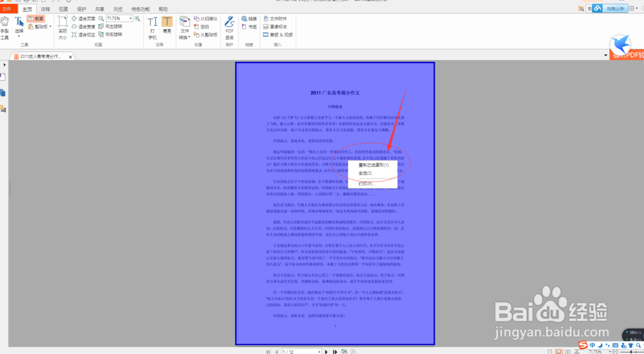Select the 2011成人高考满分作... document tab
This screenshot has height=354, width=644.
pyautogui.click(x=40, y=56)
